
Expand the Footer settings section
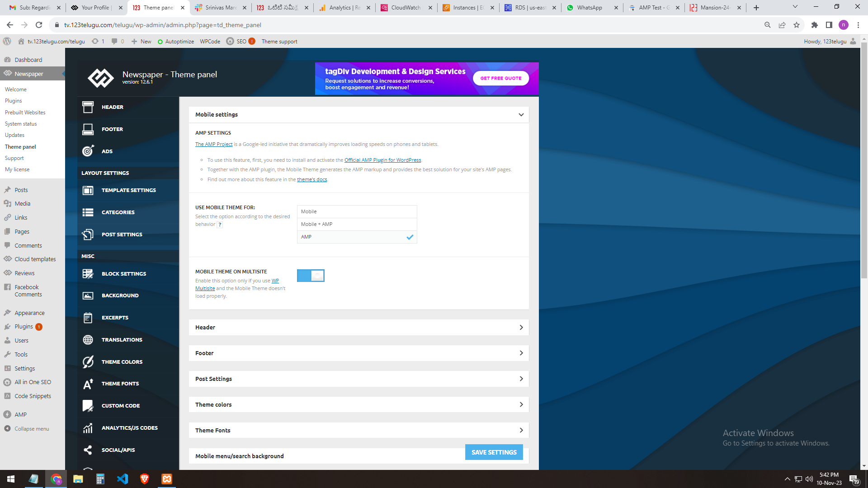pyautogui.click(x=359, y=353)
